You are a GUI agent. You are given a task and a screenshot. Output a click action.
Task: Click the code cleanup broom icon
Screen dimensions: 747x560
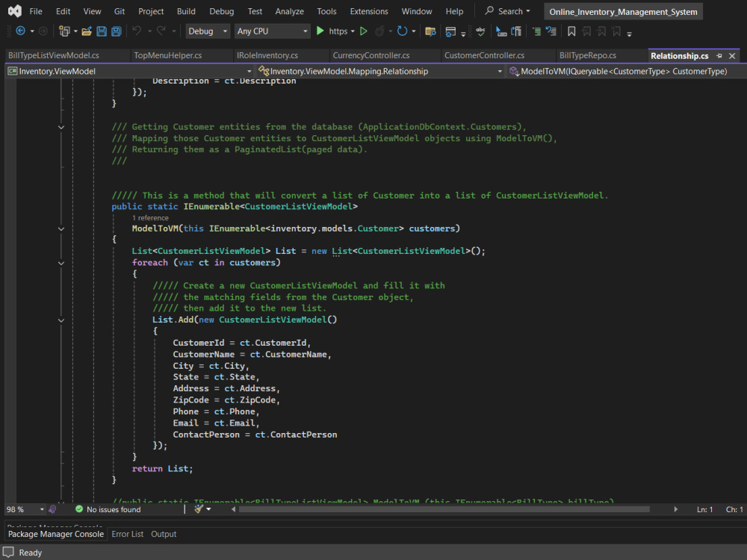coord(199,509)
